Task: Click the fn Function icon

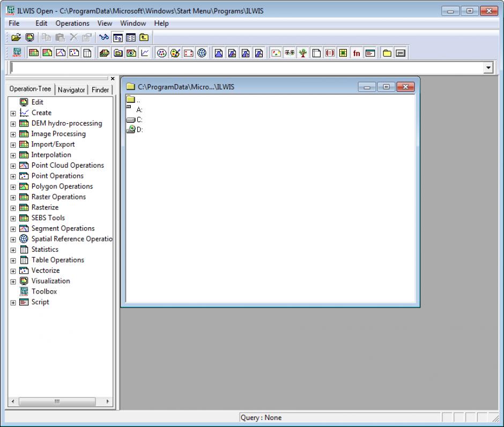Action: point(357,53)
